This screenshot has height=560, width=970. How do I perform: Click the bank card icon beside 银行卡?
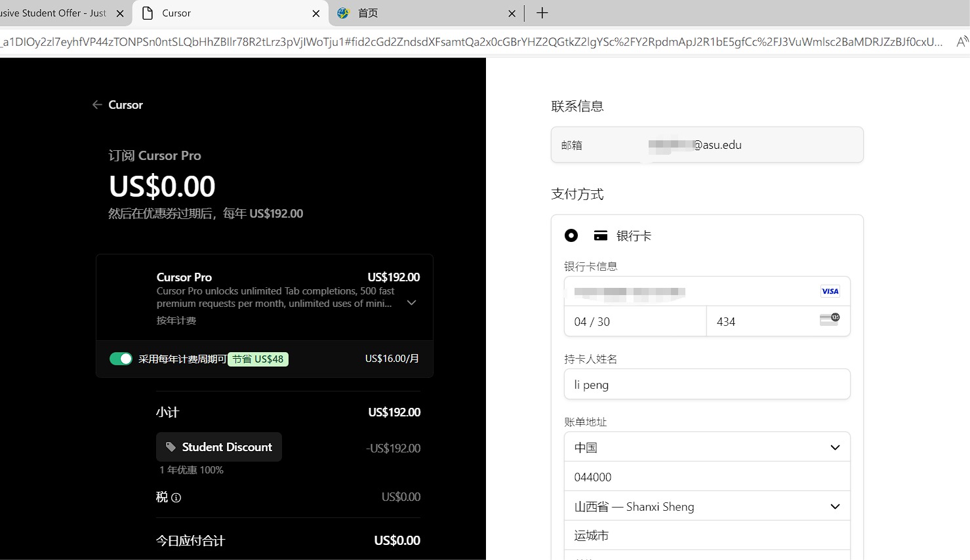point(600,236)
